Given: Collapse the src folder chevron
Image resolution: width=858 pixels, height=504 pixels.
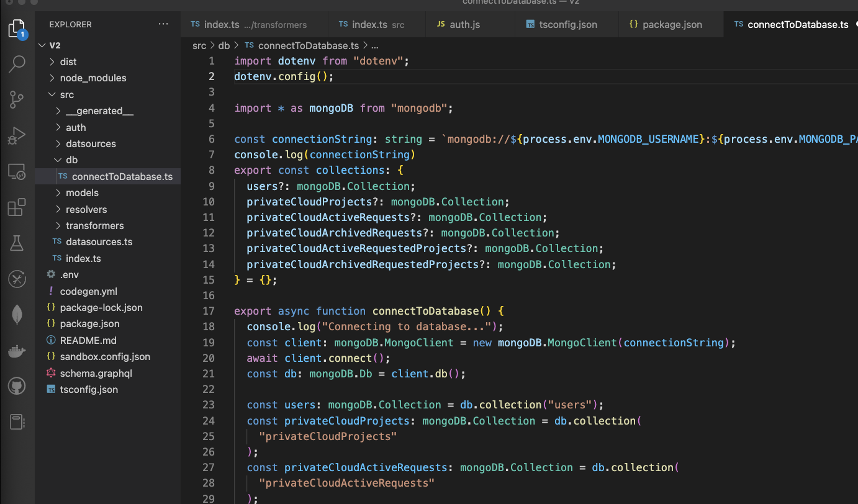Looking at the screenshot, I should coord(52,94).
